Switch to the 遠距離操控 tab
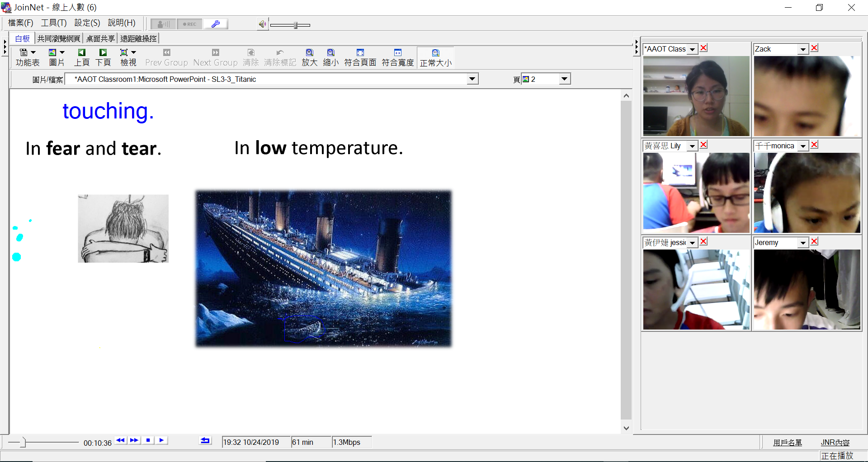 (138, 38)
